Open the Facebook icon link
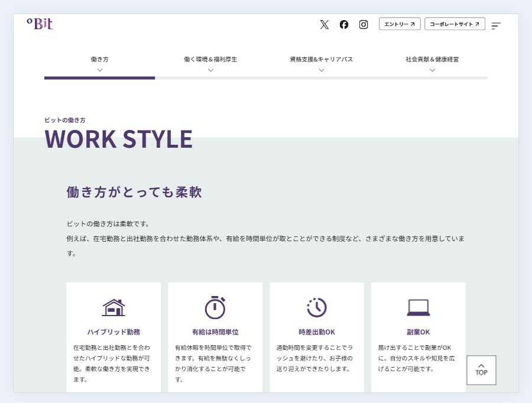This screenshot has height=403, width=532. pos(344,24)
